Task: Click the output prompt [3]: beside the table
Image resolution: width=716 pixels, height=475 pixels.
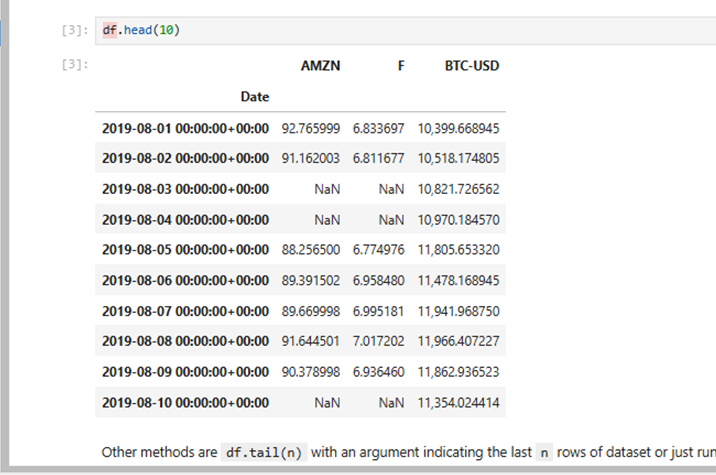Action: pyautogui.click(x=75, y=64)
